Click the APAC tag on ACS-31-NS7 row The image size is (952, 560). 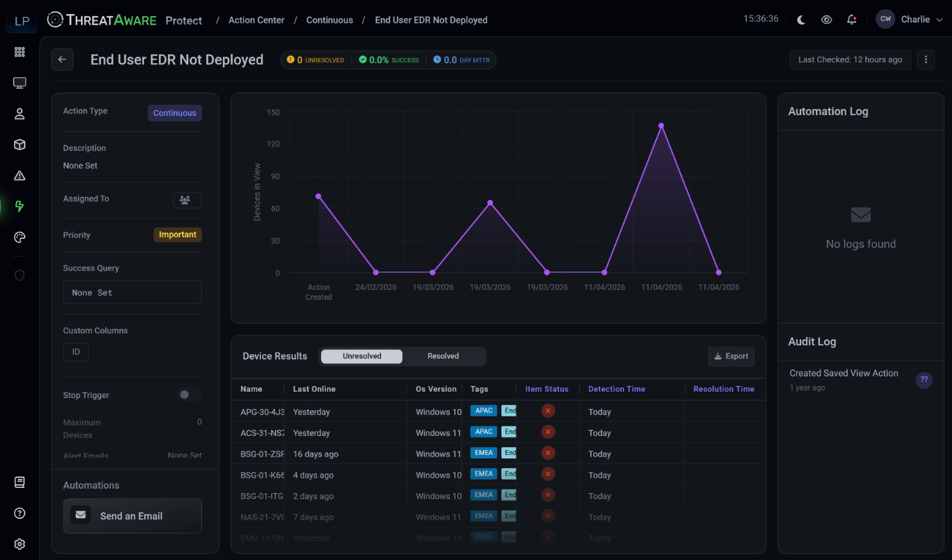(484, 432)
